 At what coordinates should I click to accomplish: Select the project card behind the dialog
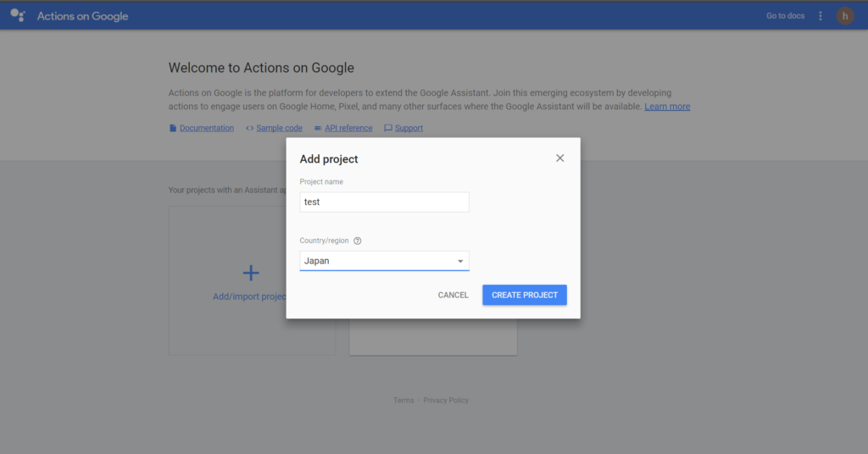pyautogui.click(x=433, y=337)
